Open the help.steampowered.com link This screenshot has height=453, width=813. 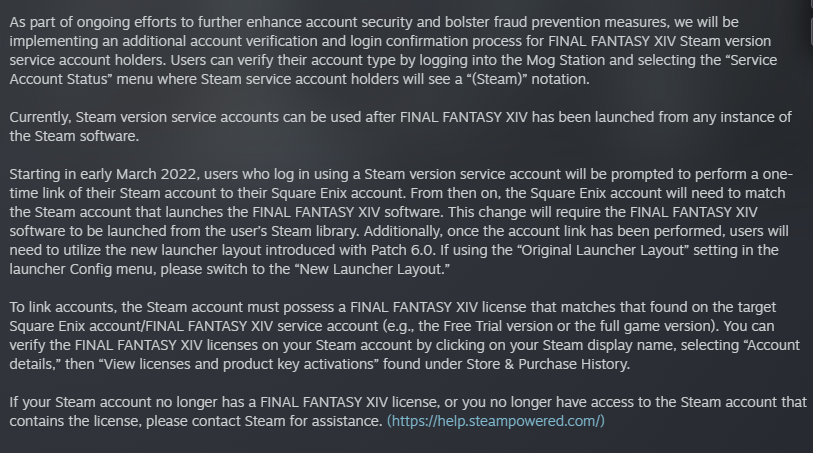pyautogui.click(x=496, y=421)
